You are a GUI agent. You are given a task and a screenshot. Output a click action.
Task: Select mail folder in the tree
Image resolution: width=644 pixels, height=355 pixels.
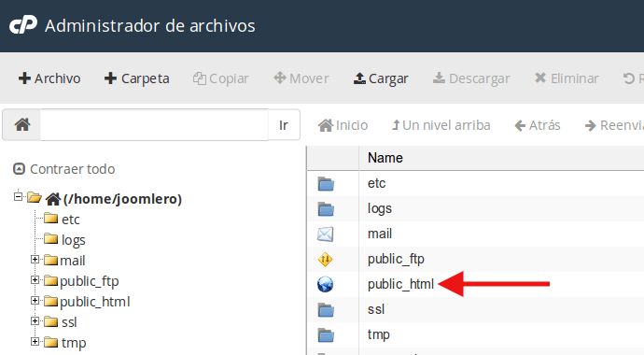tap(72, 261)
